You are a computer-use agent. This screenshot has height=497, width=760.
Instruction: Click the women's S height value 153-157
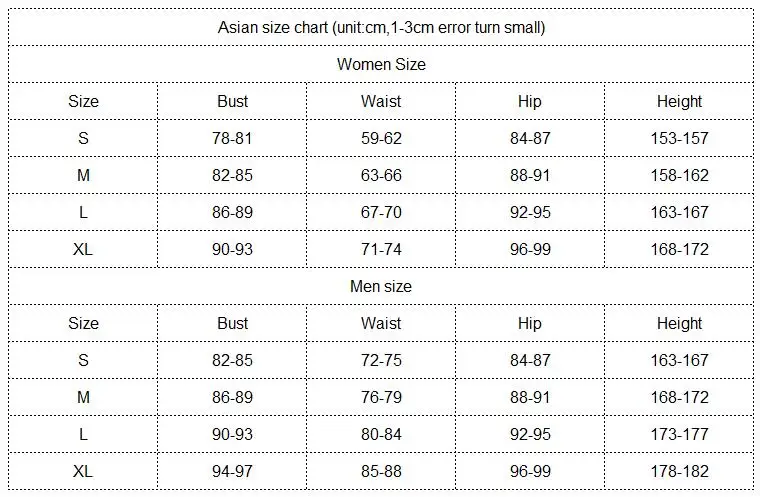680,139
